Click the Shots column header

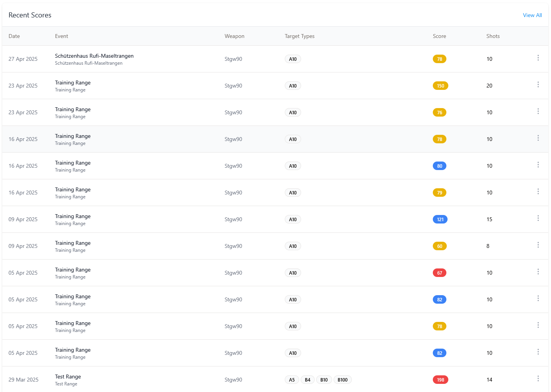[x=492, y=36]
